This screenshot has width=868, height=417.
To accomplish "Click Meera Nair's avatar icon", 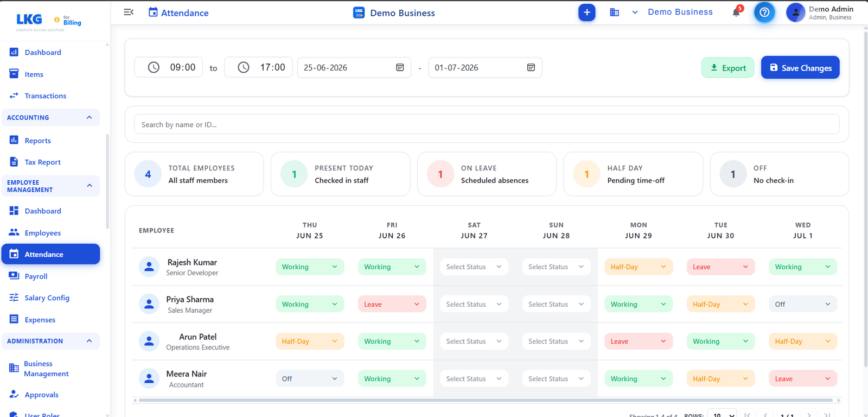I will pyautogui.click(x=149, y=378).
